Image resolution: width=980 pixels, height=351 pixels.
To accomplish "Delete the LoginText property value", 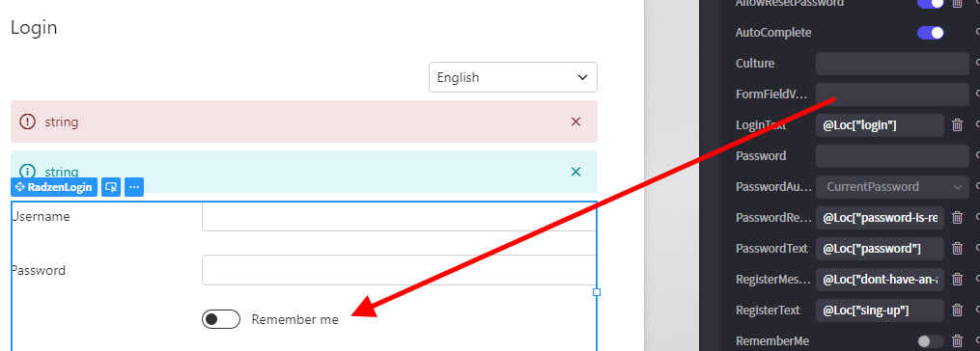I will pyautogui.click(x=957, y=125).
